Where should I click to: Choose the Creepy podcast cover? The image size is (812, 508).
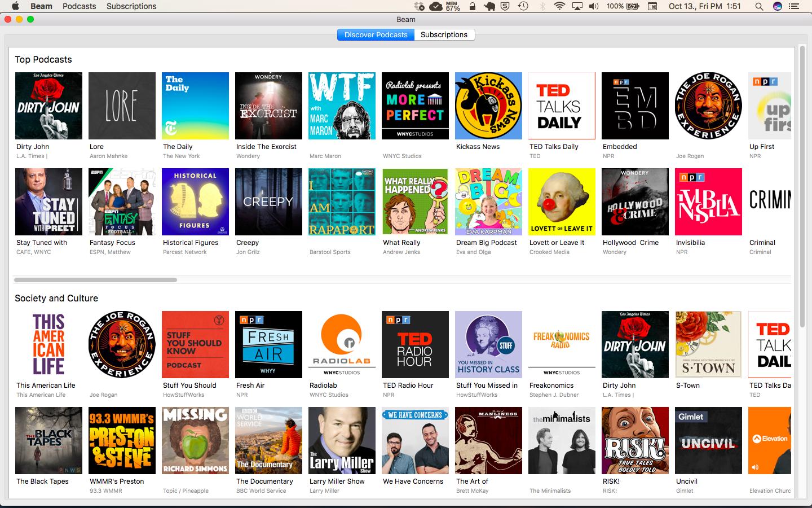pos(268,202)
